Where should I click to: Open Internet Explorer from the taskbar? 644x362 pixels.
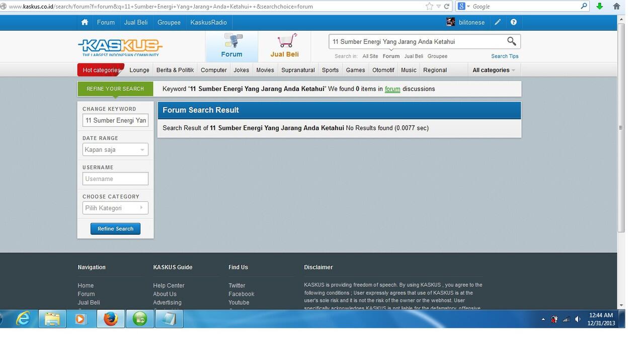click(23, 319)
